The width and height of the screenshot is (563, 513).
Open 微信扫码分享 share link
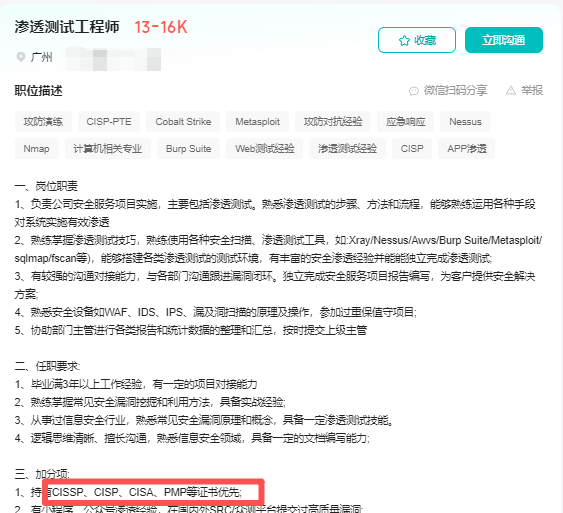[x=455, y=90]
